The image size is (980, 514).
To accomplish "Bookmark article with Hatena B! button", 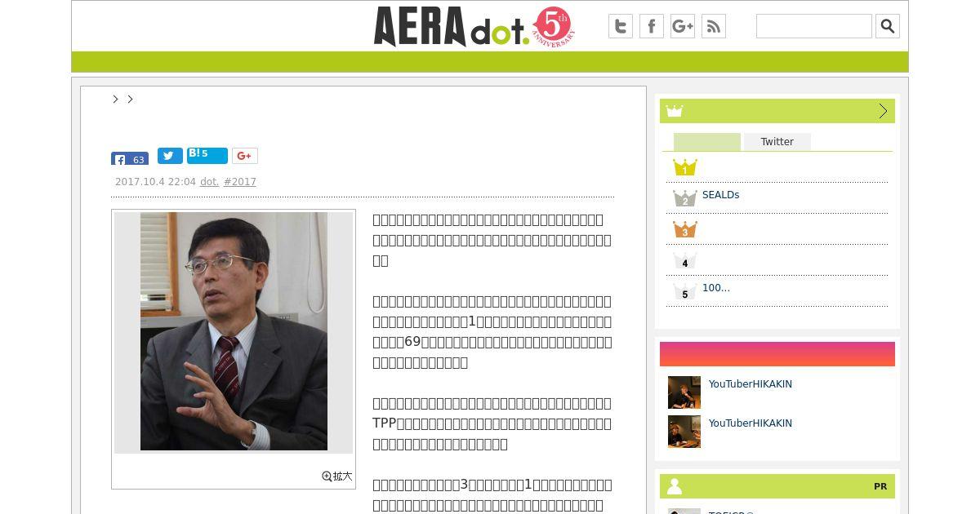I will [207, 155].
